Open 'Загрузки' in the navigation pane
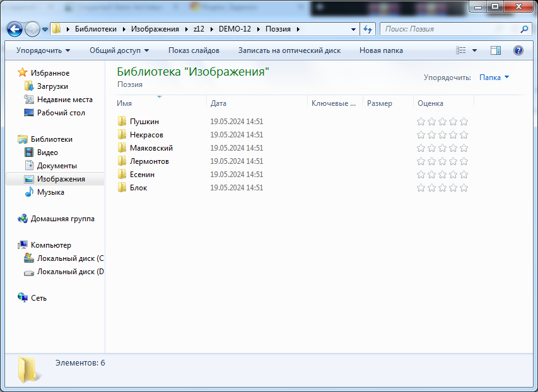 coord(52,86)
